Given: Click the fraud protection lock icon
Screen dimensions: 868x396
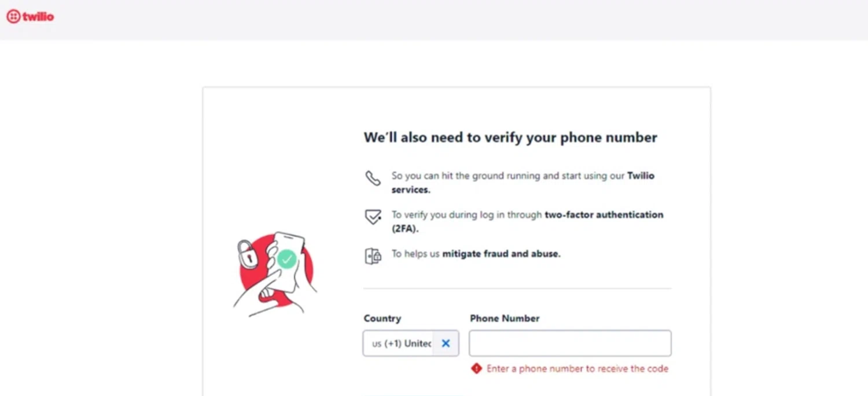Looking at the screenshot, I should (x=373, y=256).
